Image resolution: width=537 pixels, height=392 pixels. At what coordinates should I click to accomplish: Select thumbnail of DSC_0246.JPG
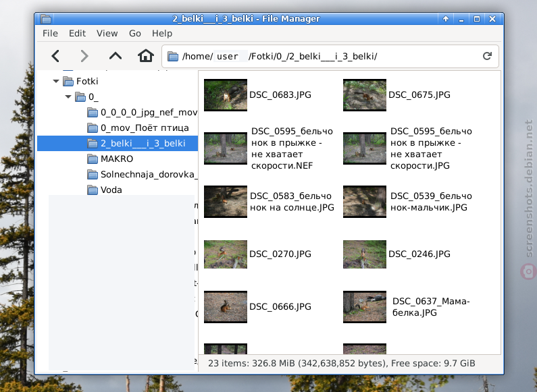[x=364, y=254]
